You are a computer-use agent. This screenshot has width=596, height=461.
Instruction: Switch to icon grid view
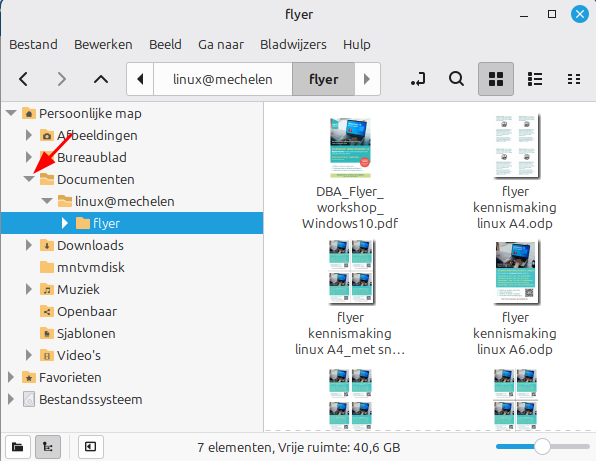496,79
